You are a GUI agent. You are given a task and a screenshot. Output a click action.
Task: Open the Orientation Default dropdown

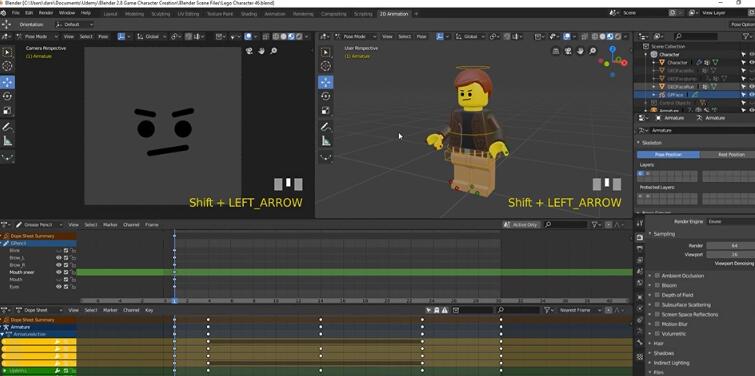point(74,24)
